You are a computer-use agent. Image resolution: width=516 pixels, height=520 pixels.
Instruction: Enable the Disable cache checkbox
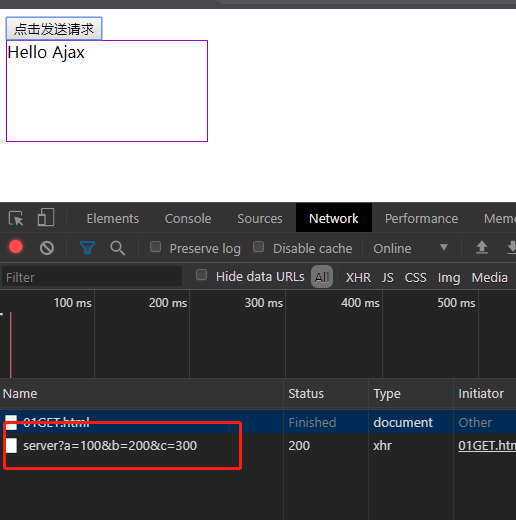258,247
